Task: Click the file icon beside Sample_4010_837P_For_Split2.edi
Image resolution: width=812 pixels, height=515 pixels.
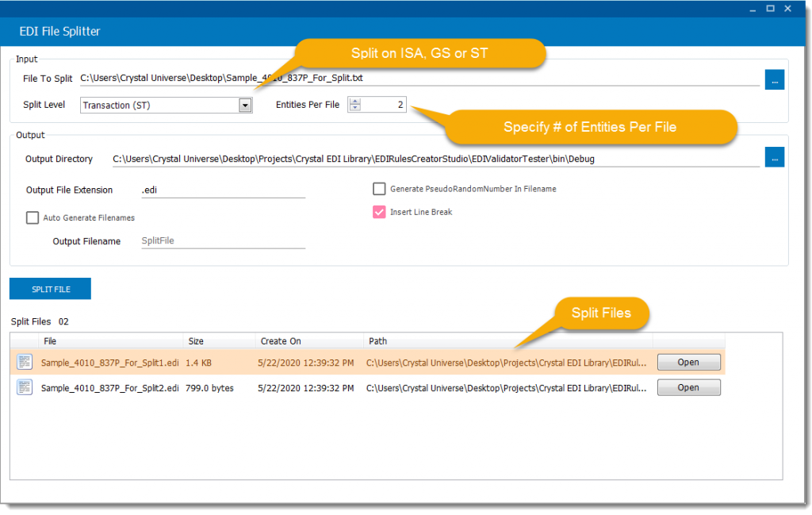Action: pyautogui.click(x=24, y=386)
